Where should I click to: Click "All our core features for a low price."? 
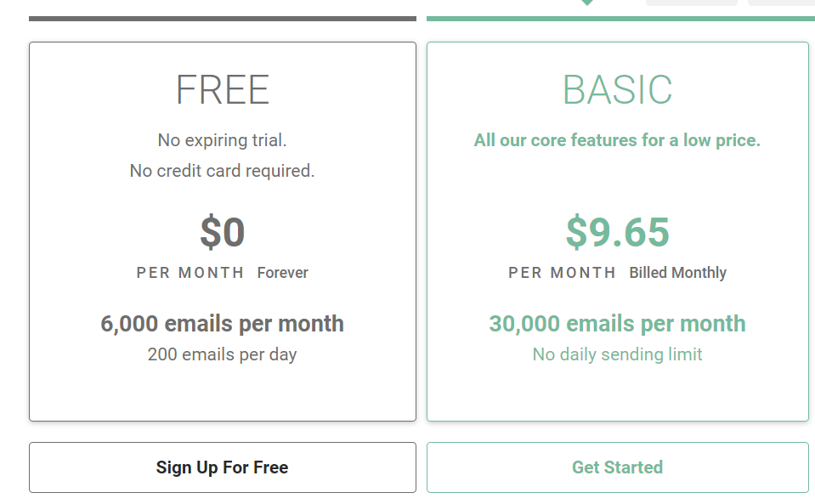click(618, 140)
